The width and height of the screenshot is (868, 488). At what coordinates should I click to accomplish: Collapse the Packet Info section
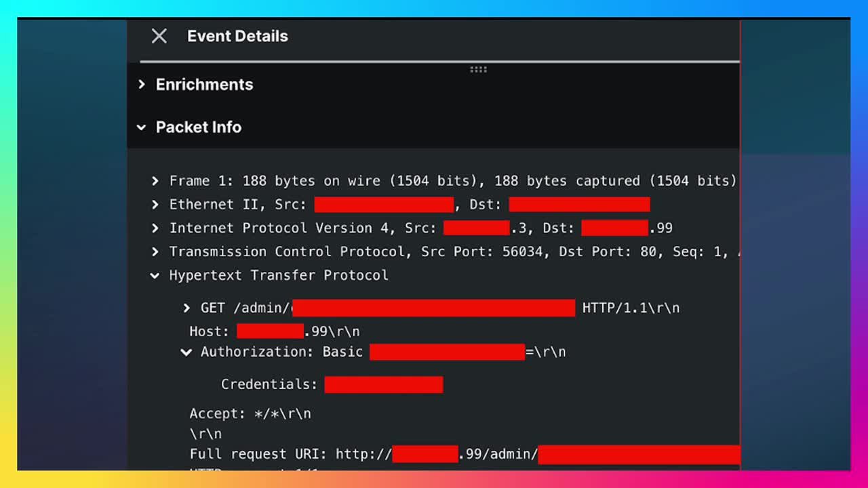click(x=141, y=127)
